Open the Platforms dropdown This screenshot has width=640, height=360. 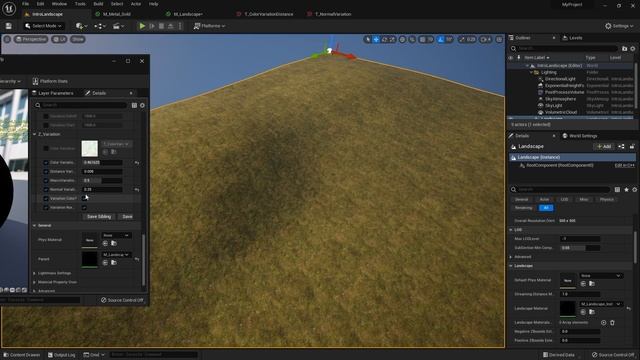pyautogui.click(x=209, y=26)
